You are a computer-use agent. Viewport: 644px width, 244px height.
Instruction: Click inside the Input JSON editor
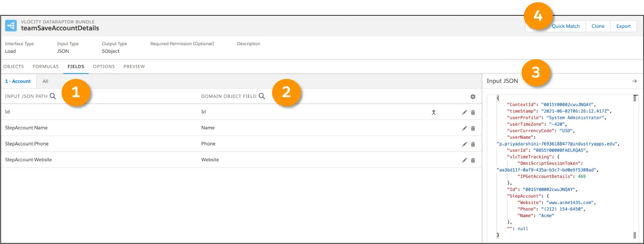coord(561,167)
